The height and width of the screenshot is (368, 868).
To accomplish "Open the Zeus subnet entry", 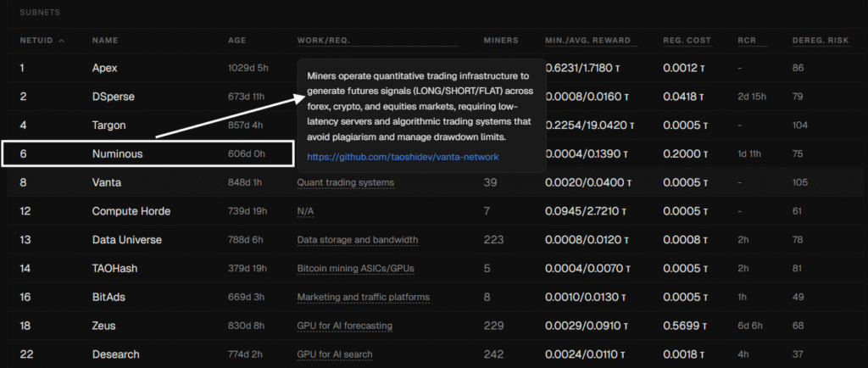I will point(104,326).
